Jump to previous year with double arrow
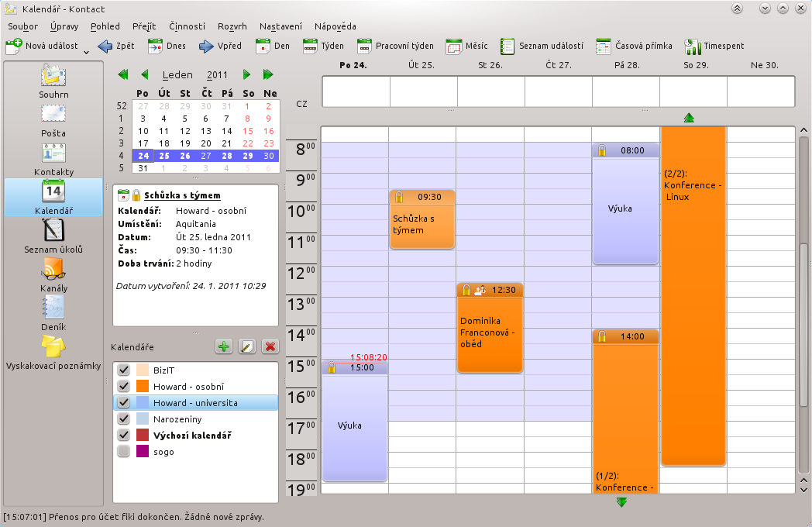This screenshot has width=812, height=527. coord(122,75)
